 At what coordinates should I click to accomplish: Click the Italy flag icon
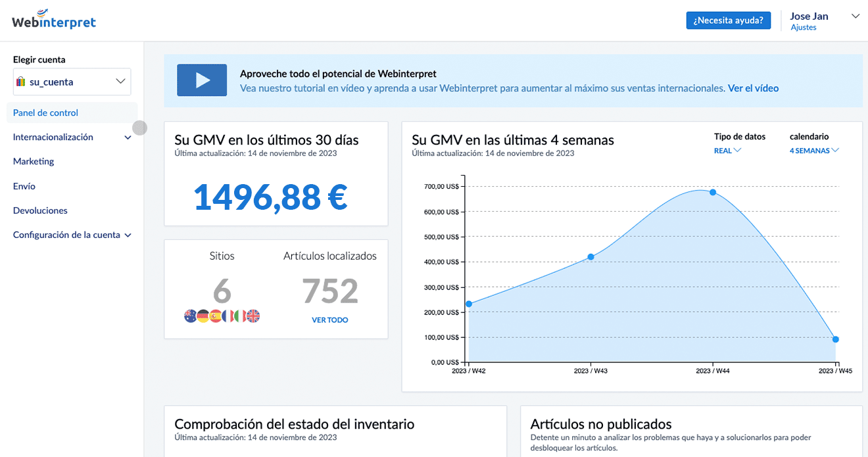[x=241, y=316]
